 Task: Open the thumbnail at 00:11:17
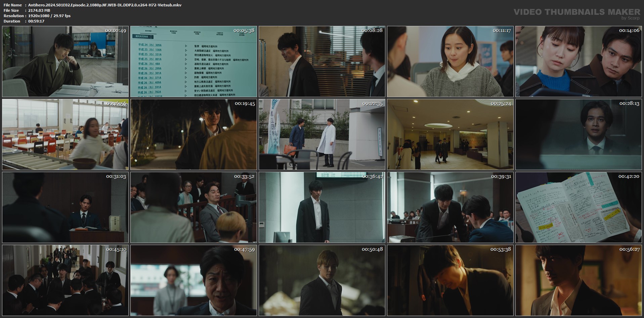pos(450,62)
